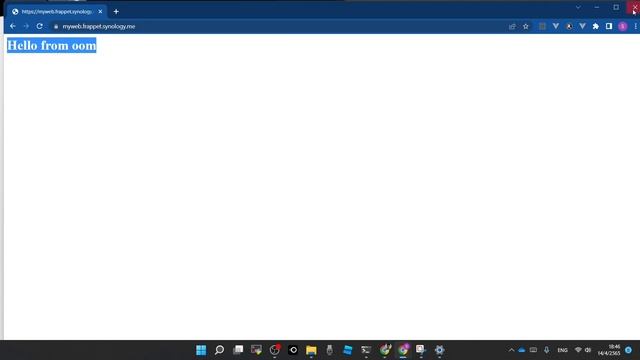The width and height of the screenshot is (640, 360).
Task: Open a new browser tab
Action: coord(116,12)
